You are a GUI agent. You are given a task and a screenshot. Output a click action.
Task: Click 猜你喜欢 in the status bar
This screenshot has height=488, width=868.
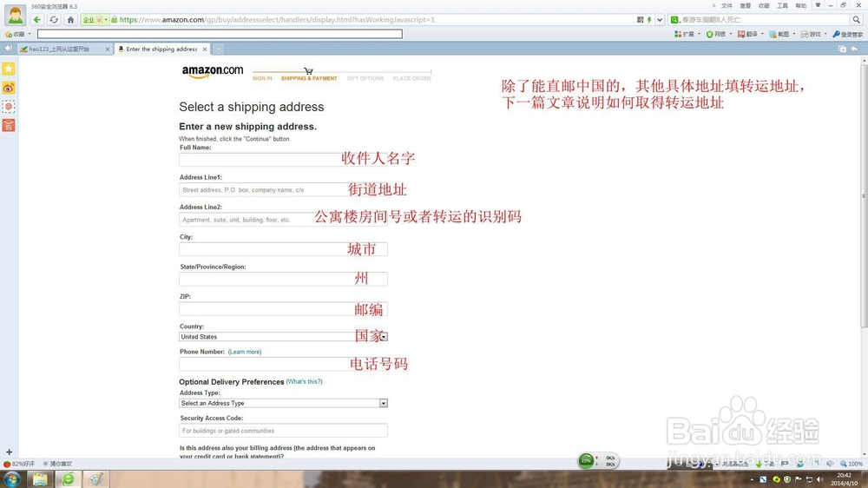[x=57, y=464]
